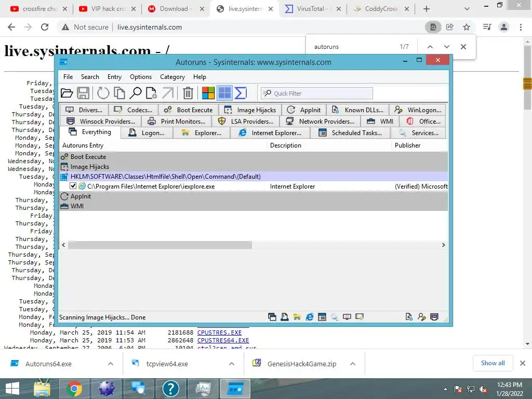This screenshot has width=532, height=399.
Task: Switch to the Winsock Providers tab
Action: [x=101, y=122]
